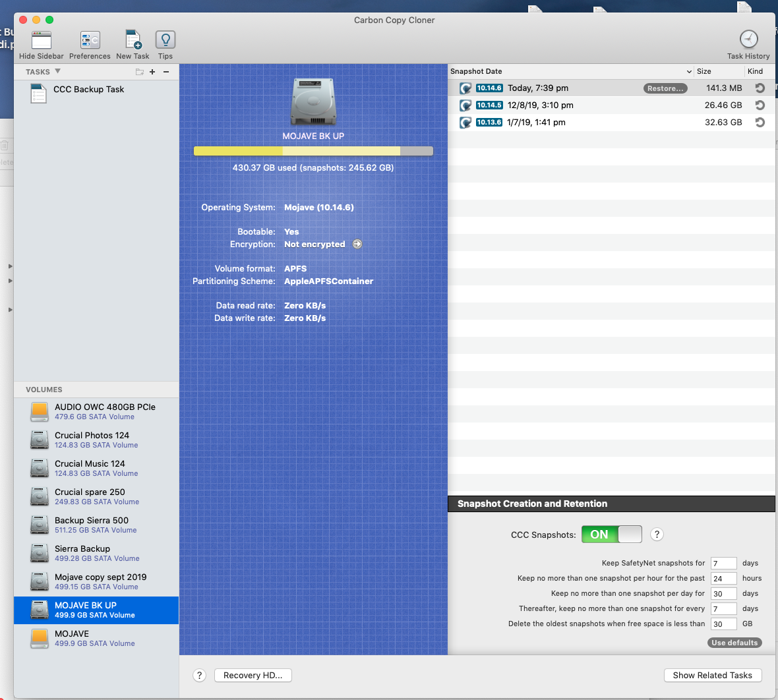Edit the one snapshot per hour field
Screen dimensions: 778x700
click(723, 579)
